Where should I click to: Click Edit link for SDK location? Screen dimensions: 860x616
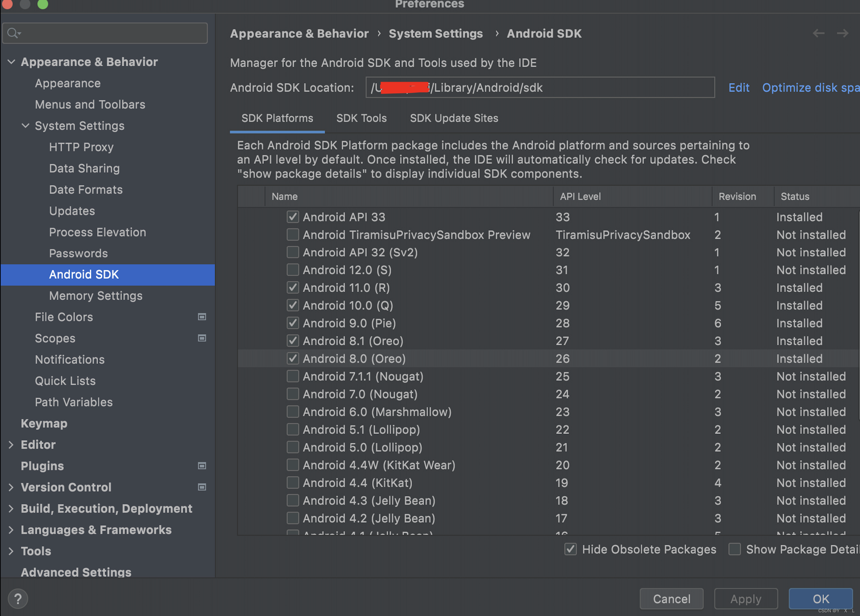coord(739,88)
